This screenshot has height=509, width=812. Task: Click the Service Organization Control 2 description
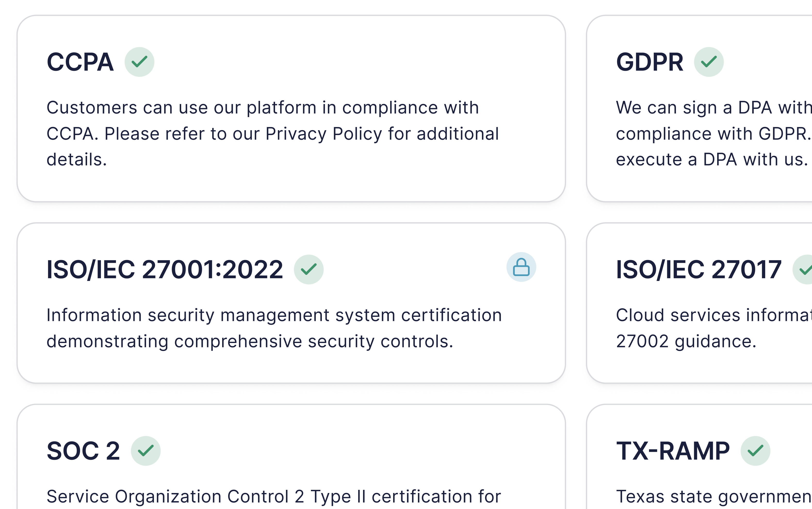tap(274, 496)
